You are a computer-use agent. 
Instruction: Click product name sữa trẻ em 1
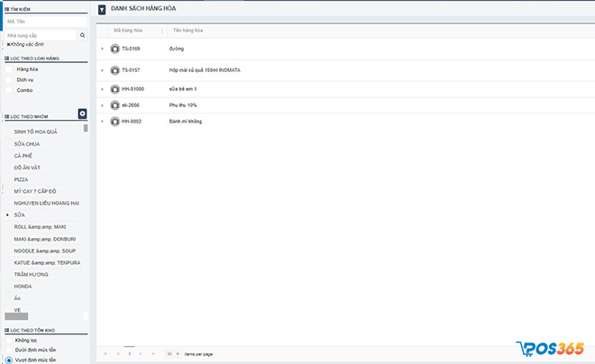pyautogui.click(x=183, y=89)
